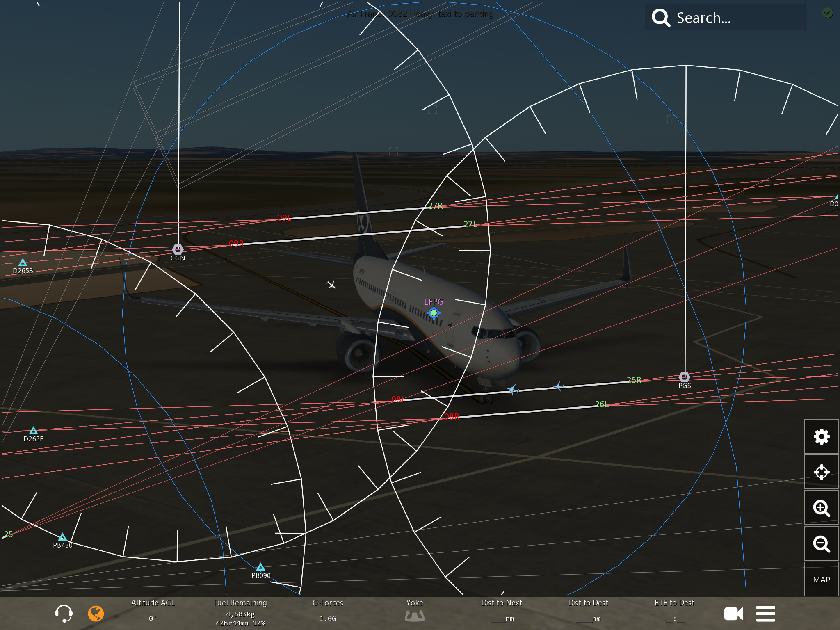Zoom out on the map
This screenshot has width=840, height=630.
[821, 544]
